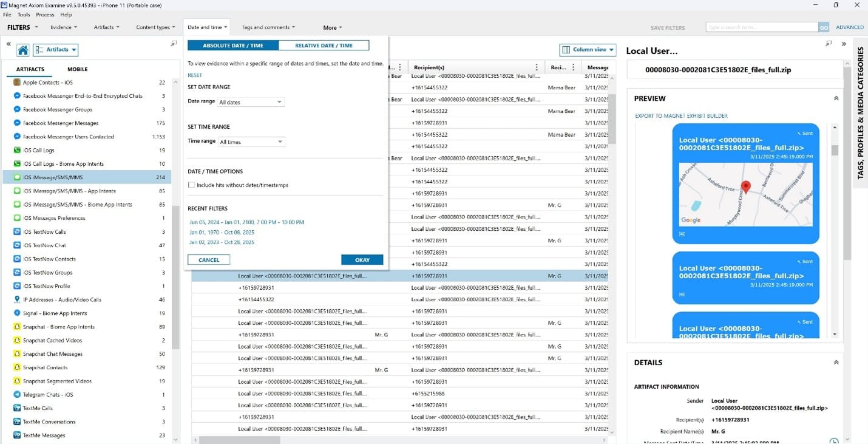Click the Home navigation icon

click(x=22, y=49)
